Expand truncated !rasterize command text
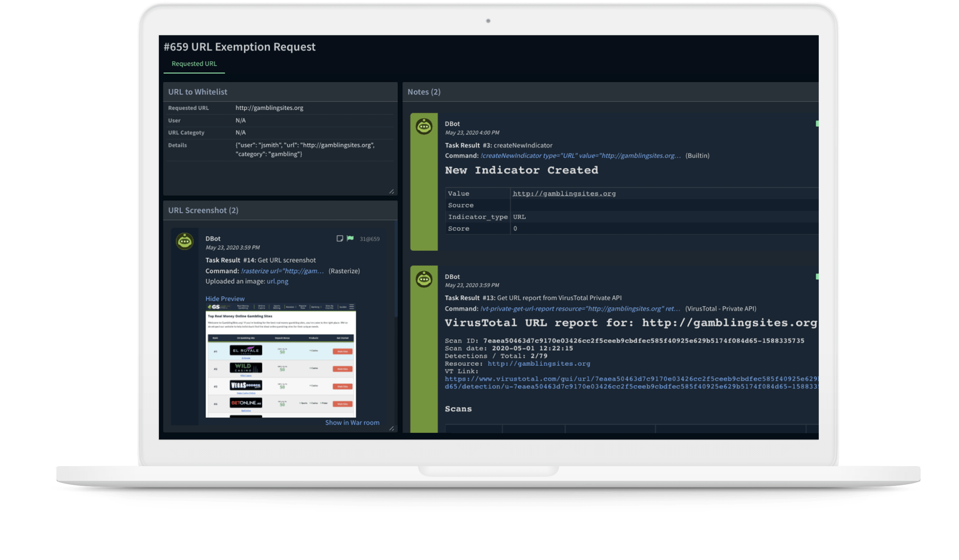Screen dimensions: 959x560 282,271
